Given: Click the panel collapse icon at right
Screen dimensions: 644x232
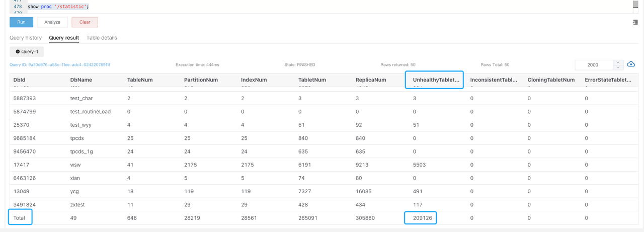Looking at the screenshot, I should pos(635,22).
